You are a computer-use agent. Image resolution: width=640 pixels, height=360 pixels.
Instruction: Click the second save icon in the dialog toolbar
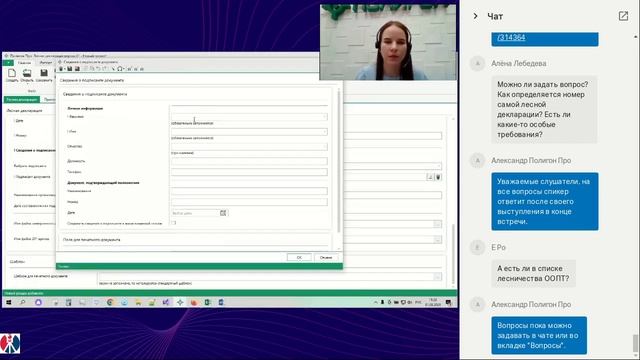(x=77, y=69)
